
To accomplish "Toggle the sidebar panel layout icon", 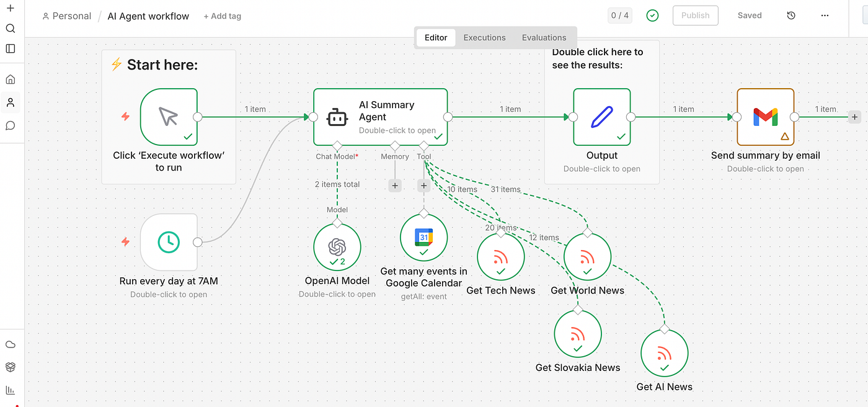I will 10,48.
